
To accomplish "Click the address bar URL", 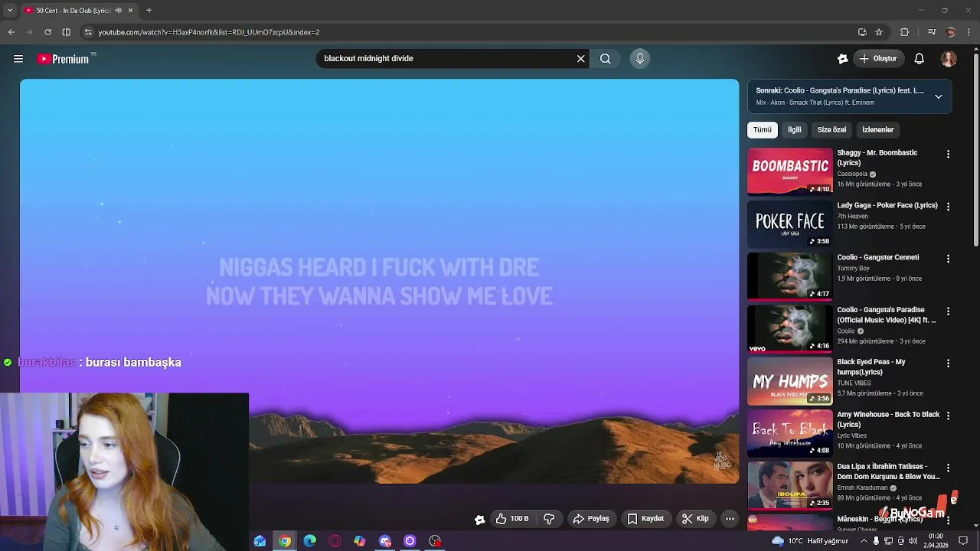I will click(x=209, y=32).
